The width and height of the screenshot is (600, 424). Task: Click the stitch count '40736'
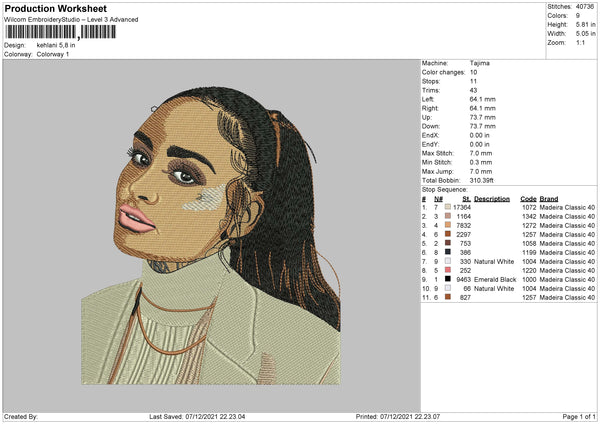tap(585, 7)
